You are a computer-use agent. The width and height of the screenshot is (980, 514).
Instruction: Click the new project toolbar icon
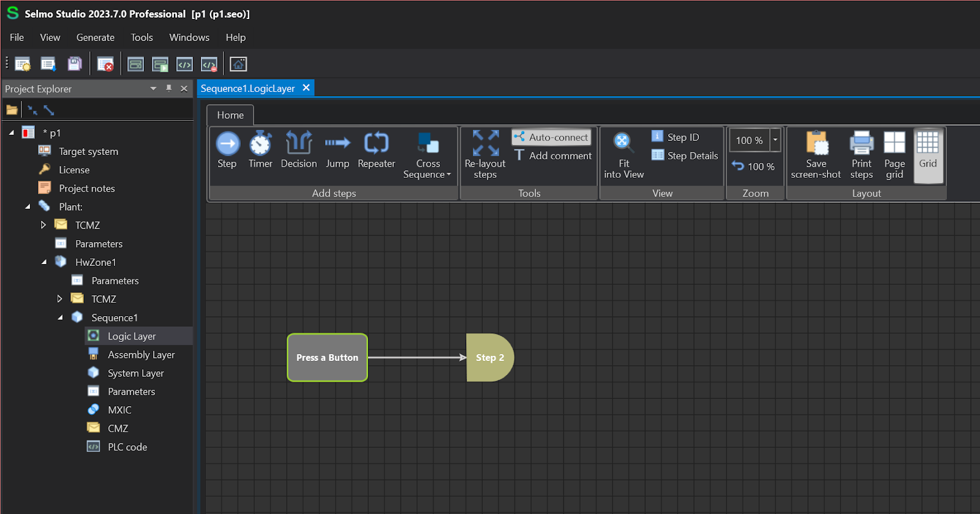tap(23, 64)
